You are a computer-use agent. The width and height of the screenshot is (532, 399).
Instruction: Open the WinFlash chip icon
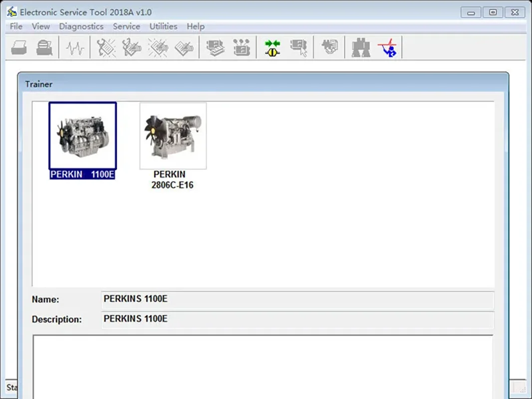point(329,47)
